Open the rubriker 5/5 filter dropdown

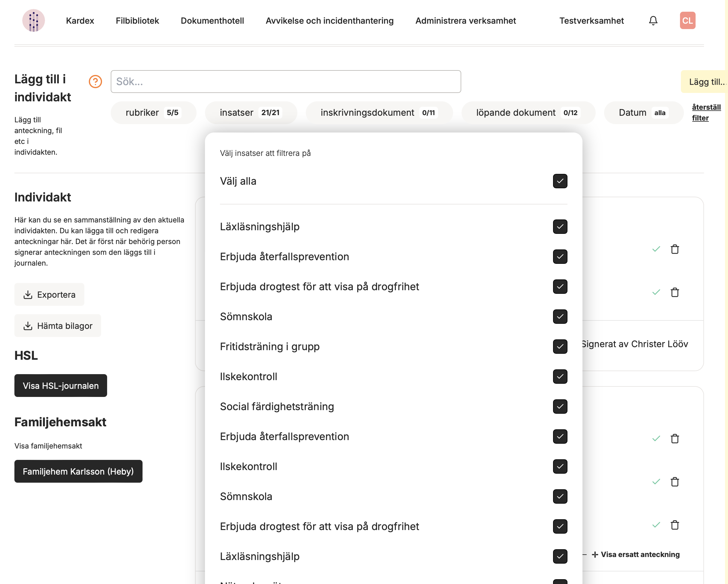coord(153,113)
